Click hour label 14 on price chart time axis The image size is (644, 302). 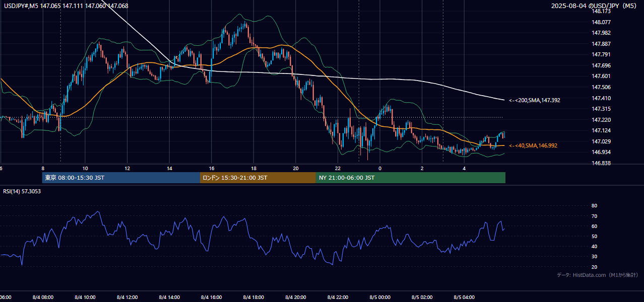[169, 169]
